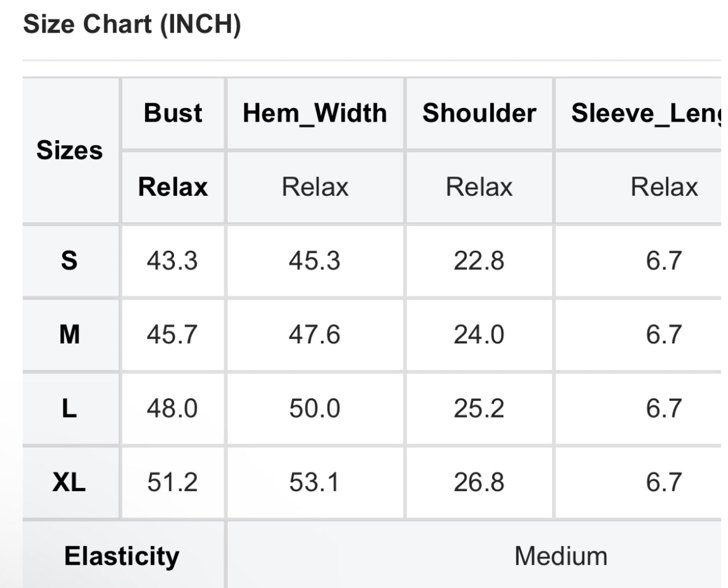Select the M size row label
Screen dimensions: 728x588
click(70, 334)
